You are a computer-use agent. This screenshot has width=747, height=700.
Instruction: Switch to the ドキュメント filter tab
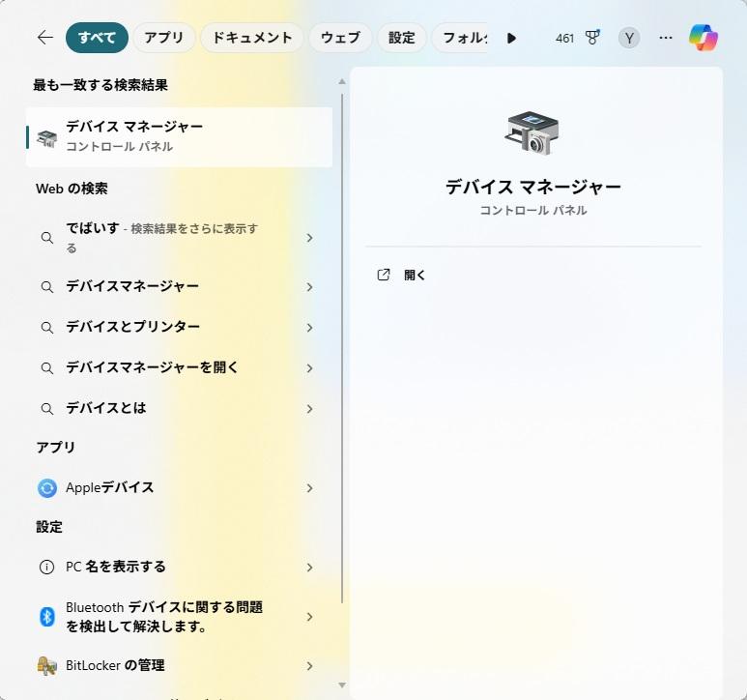tap(252, 38)
